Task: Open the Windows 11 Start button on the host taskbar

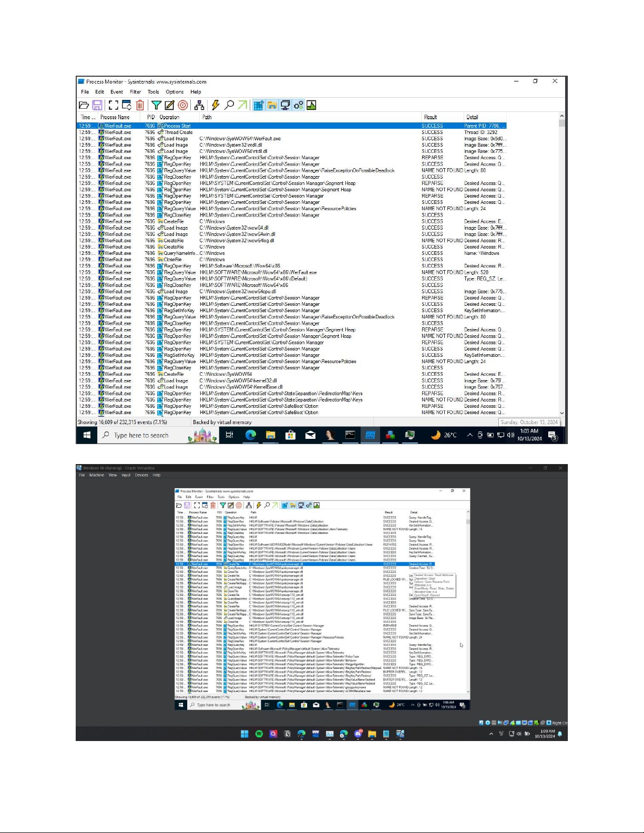Action: pos(244,734)
